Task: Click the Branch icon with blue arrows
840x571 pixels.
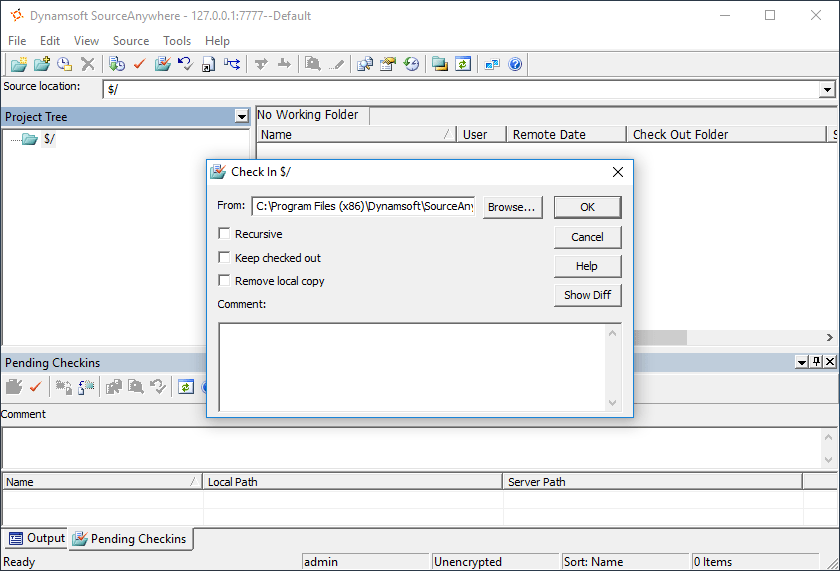Action: point(232,64)
